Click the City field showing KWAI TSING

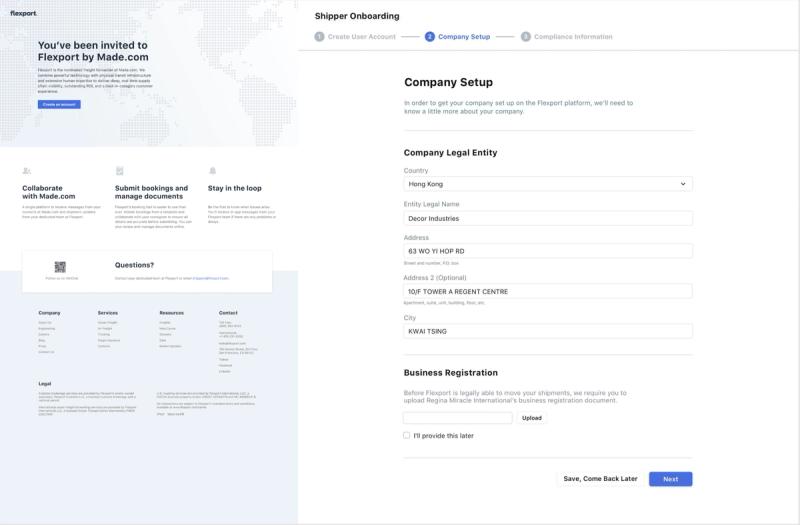[x=548, y=331]
